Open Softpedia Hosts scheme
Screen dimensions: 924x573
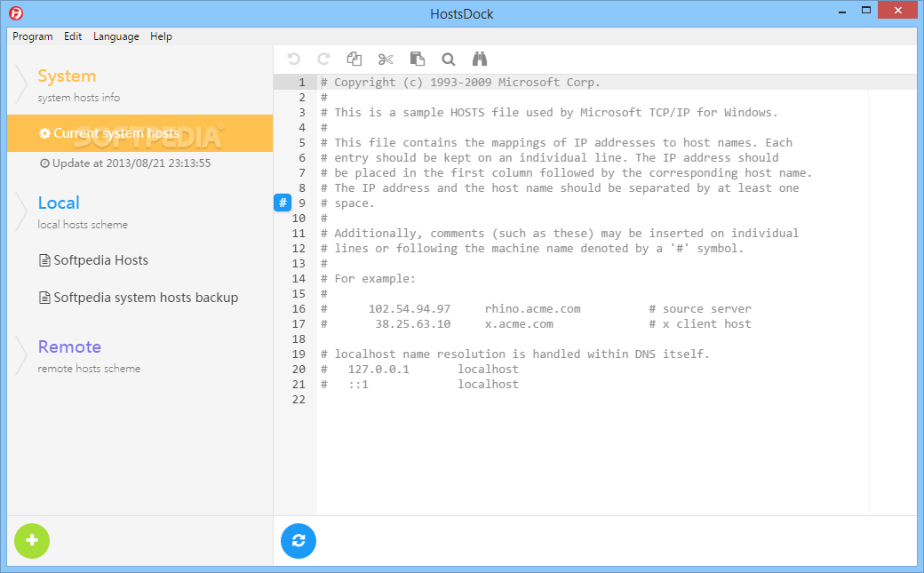(100, 260)
